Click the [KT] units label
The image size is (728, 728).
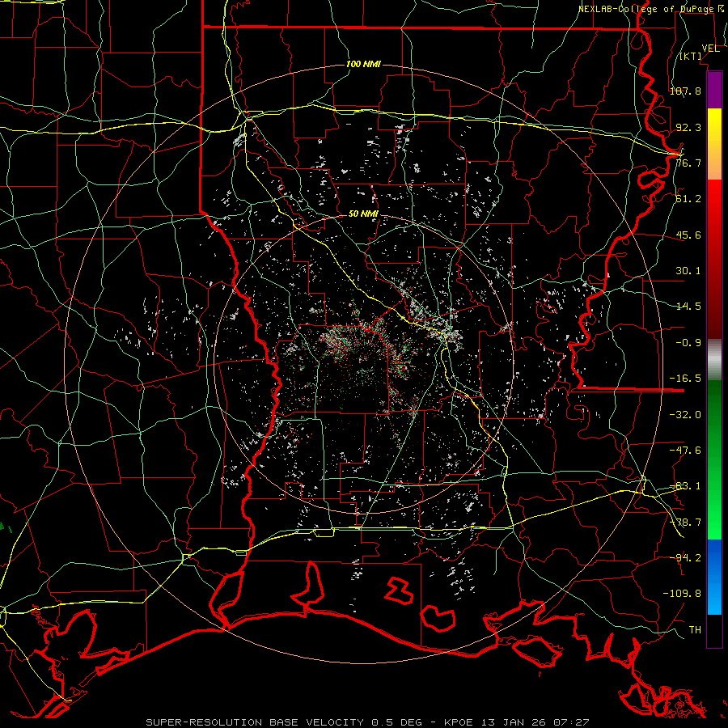[x=690, y=56]
